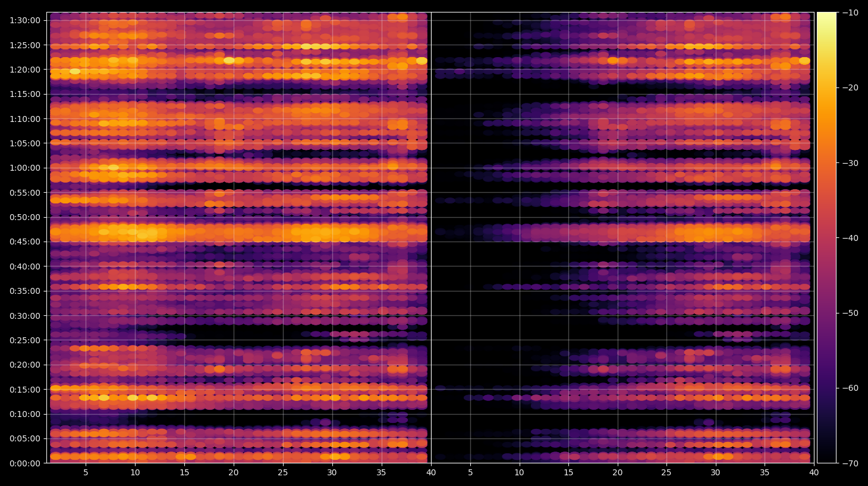Select the −60 colorbar tick label
The height and width of the screenshot is (486, 868).
tap(850, 388)
